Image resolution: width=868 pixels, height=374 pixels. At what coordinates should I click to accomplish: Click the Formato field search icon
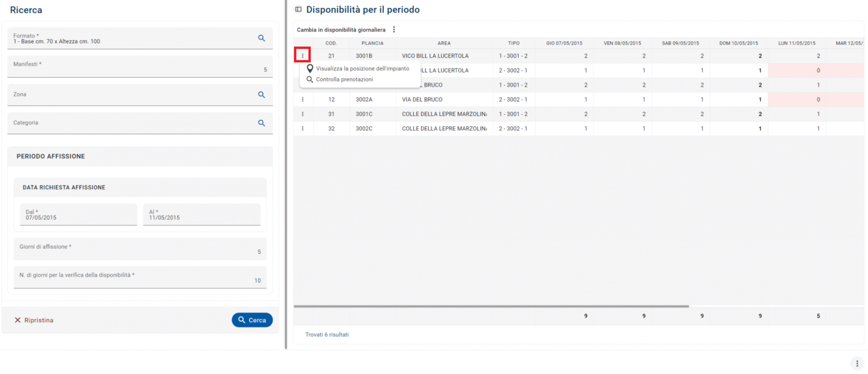tap(261, 38)
